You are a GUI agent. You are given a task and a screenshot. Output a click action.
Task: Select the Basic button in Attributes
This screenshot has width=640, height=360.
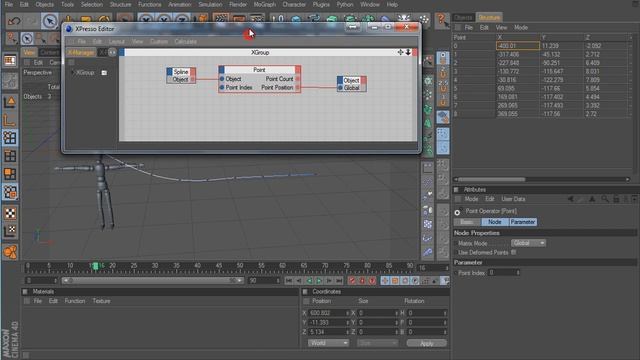pyautogui.click(x=467, y=222)
